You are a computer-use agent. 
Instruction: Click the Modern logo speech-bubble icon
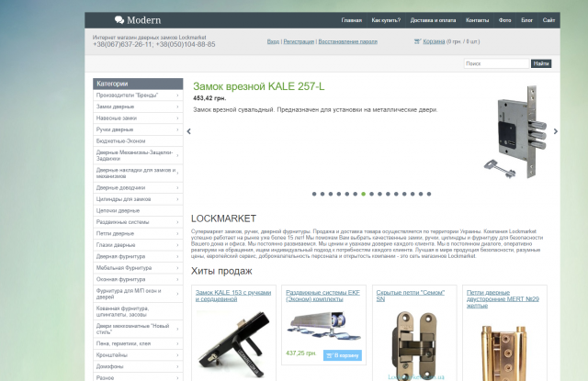(x=119, y=20)
